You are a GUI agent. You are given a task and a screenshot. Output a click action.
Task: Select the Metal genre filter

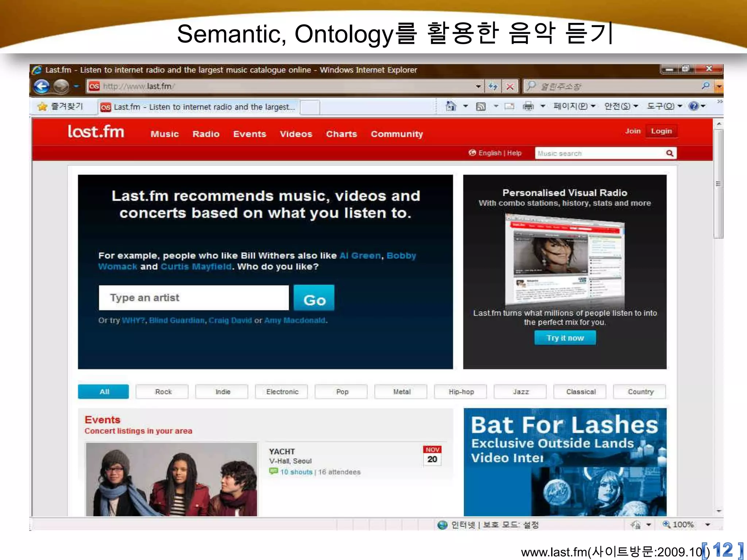click(401, 392)
